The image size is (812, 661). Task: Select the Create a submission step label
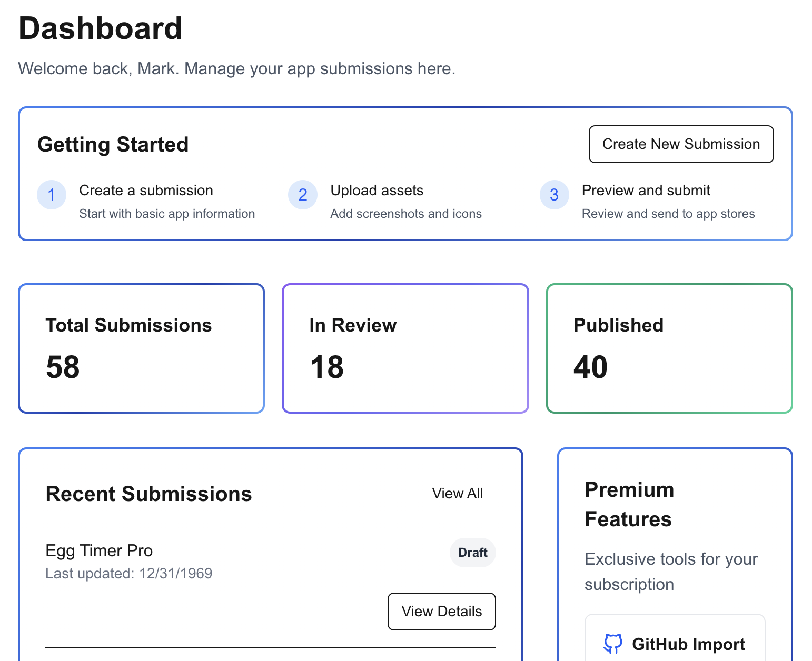pyautogui.click(x=146, y=191)
